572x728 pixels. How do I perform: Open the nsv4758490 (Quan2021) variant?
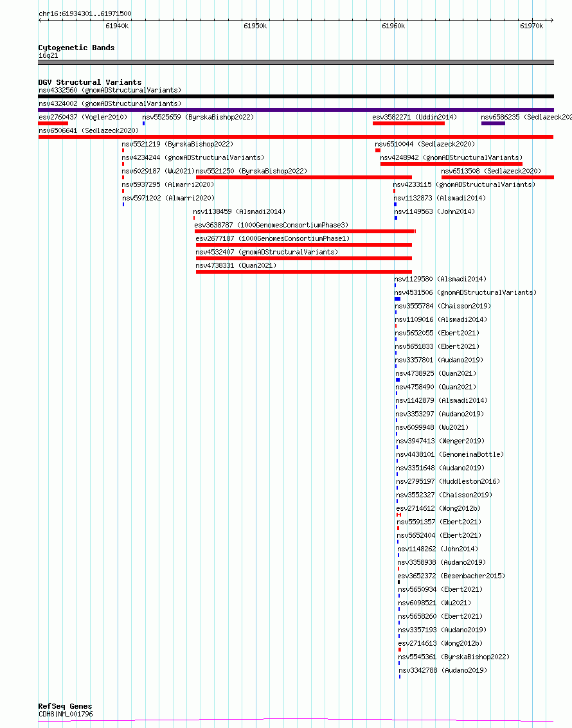click(x=436, y=386)
